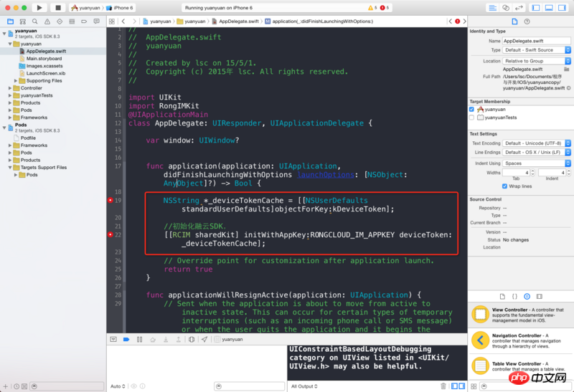The image size is (574, 392).
Task: Open the Test navigator diamond icon
Action: click(x=60, y=21)
